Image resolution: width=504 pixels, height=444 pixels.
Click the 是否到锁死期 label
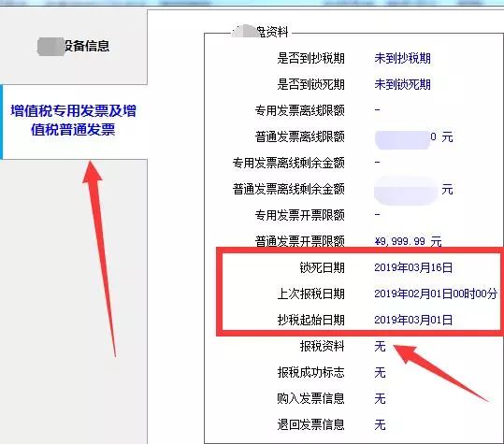click(x=310, y=85)
